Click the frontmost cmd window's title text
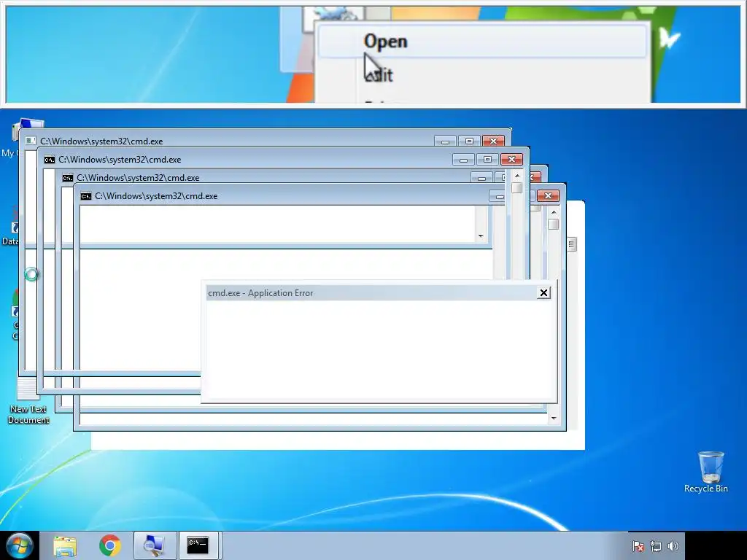 (x=156, y=196)
